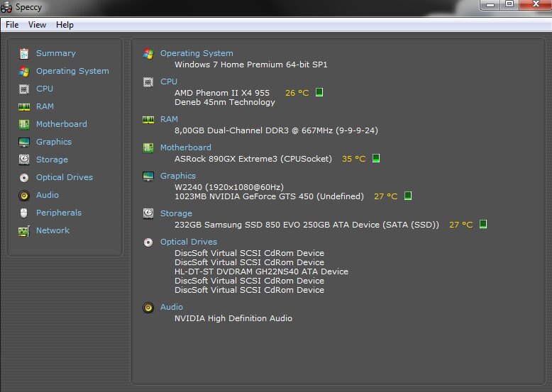Select Motherboard in the sidebar
Viewport: 552px width, 392px height.
[62, 124]
